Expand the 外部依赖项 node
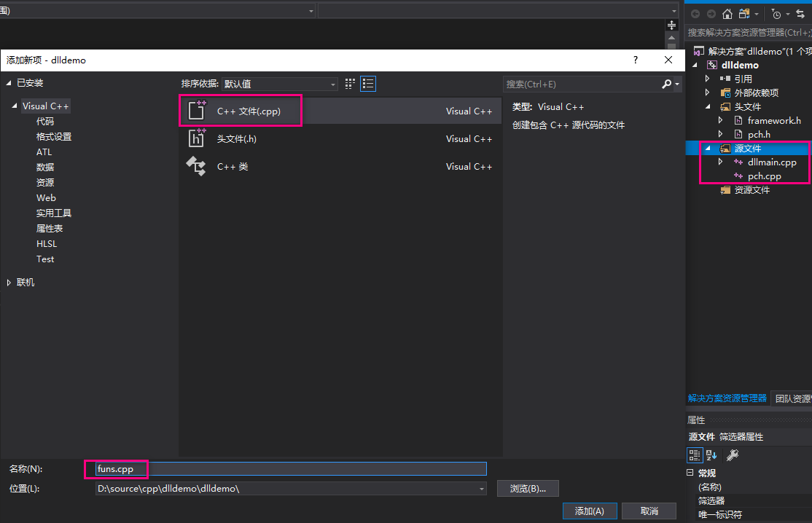This screenshot has height=523, width=812. coord(707,93)
